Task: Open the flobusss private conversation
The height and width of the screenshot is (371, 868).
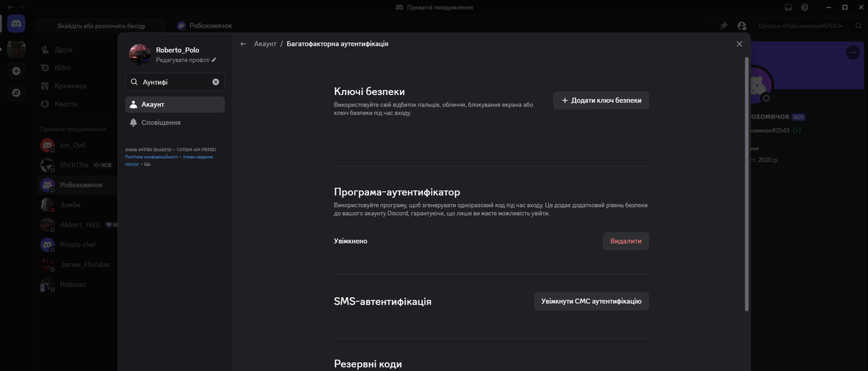Action: (x=77, y=285)
